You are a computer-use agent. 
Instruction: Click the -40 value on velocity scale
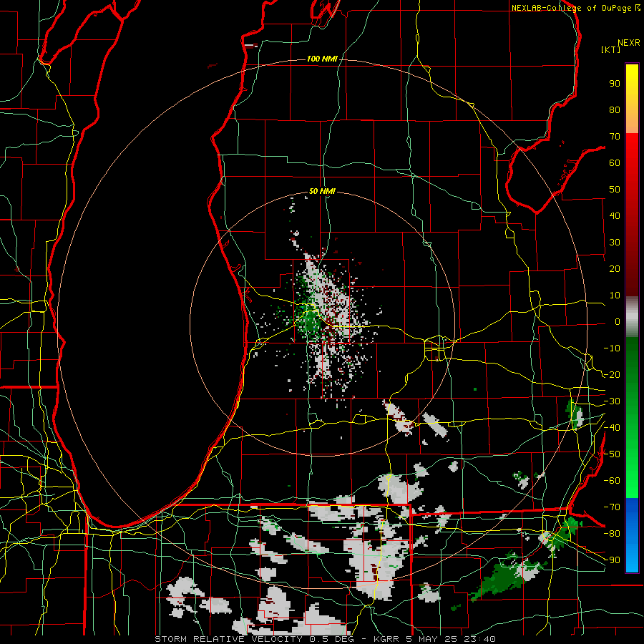[612, 428]
